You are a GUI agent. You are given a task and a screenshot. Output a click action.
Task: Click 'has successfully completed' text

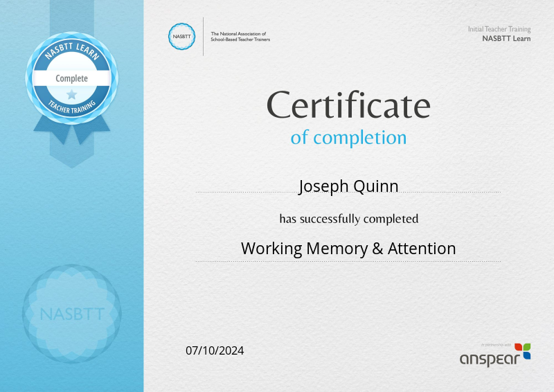(348, 219)
